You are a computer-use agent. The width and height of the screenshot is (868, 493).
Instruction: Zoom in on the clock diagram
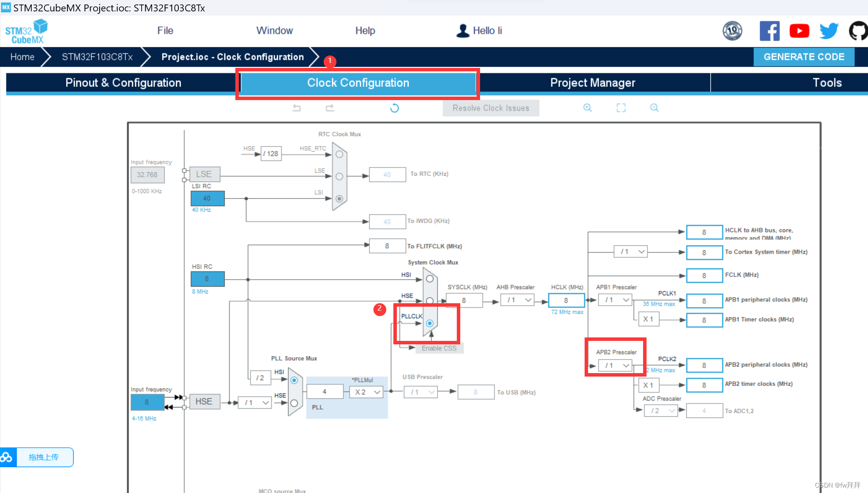(588, 108)
